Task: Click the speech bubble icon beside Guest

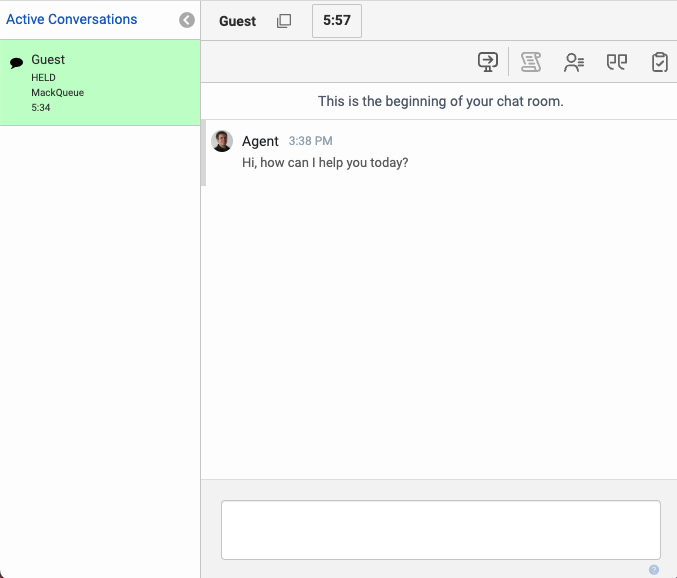Action: click(x=16, y=63)
